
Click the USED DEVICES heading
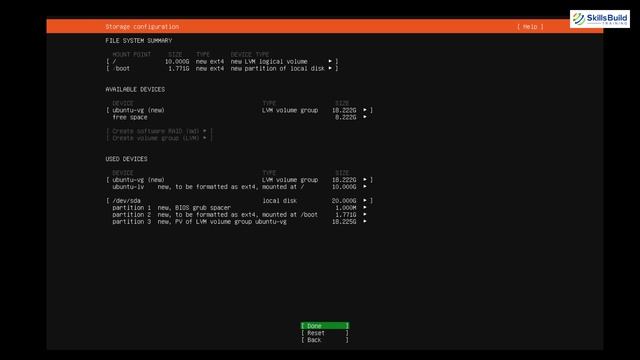pyautogui.click(x=127, y=159)
